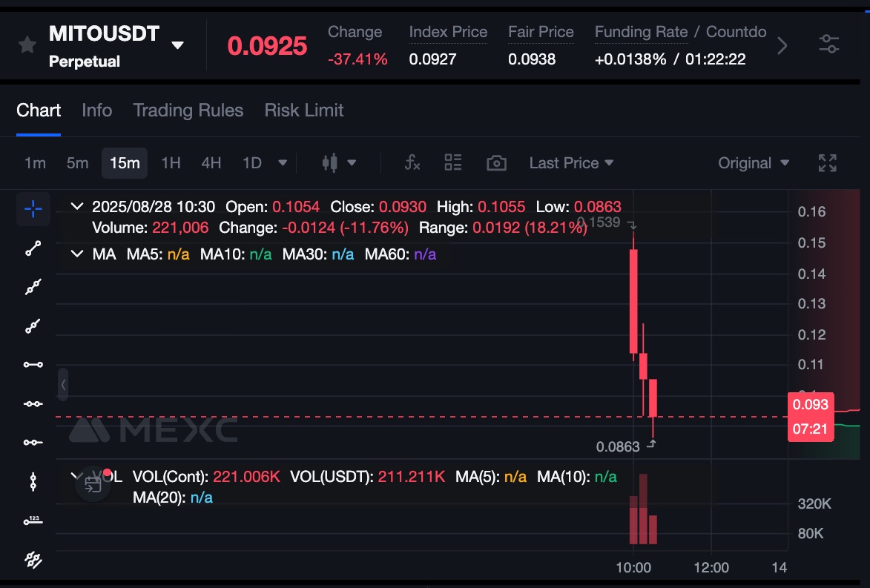Open the 1D timeframe dropdown arrow
The height and width of the screenshot is (588, 870).
(x=282, y=163)
